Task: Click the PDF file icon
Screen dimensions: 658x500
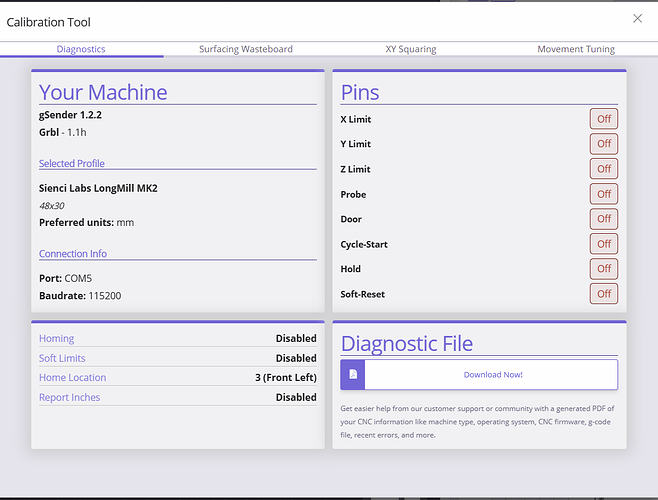Action: click(x=353, y=374)
